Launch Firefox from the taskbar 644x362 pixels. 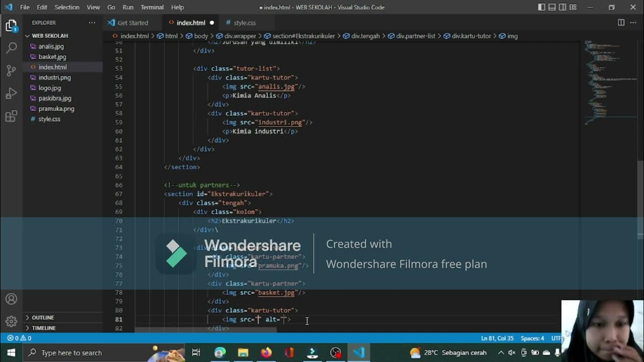(x=266, y=352)
